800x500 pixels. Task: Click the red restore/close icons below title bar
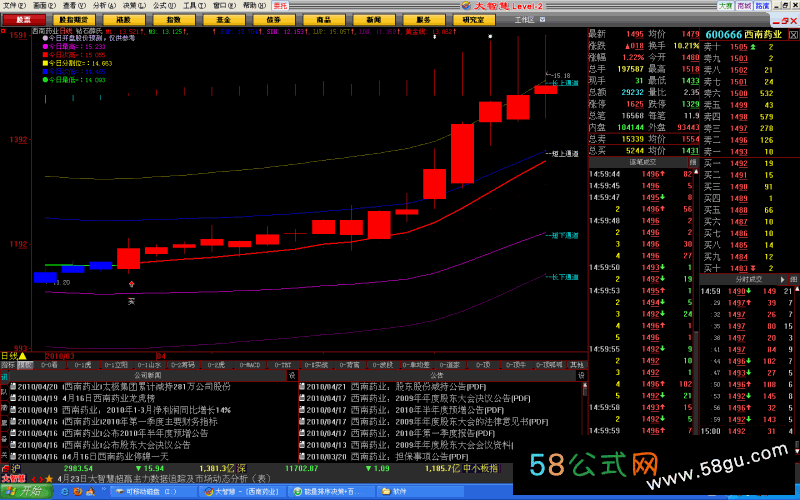pos(785,21)
